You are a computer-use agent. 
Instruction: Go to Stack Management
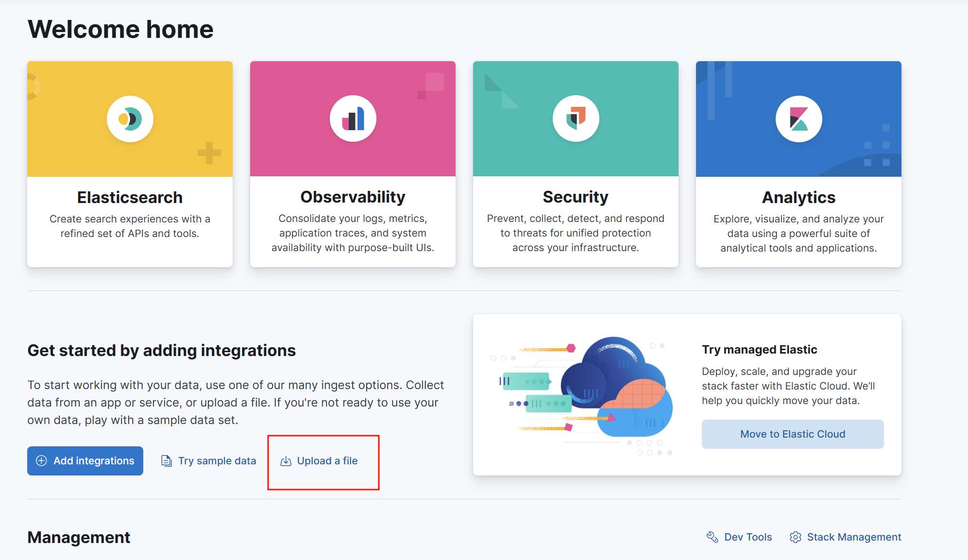click(854, 537)
